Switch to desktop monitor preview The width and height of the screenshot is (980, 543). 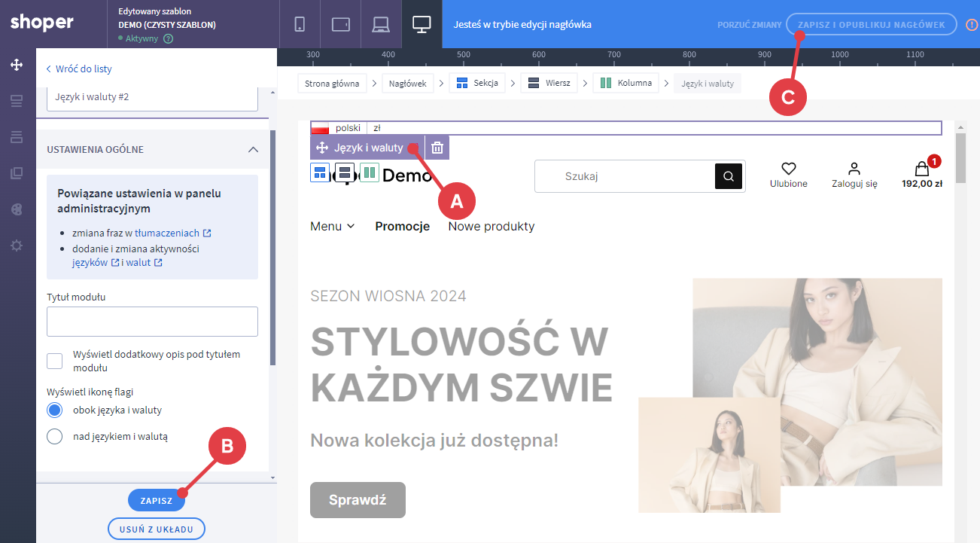point(422,24)
